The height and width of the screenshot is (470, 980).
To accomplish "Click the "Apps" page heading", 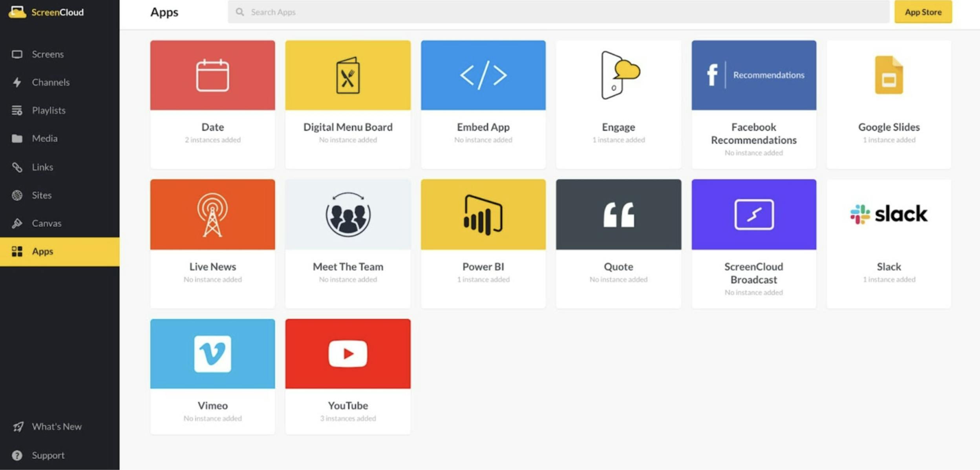I will [164, 12].
